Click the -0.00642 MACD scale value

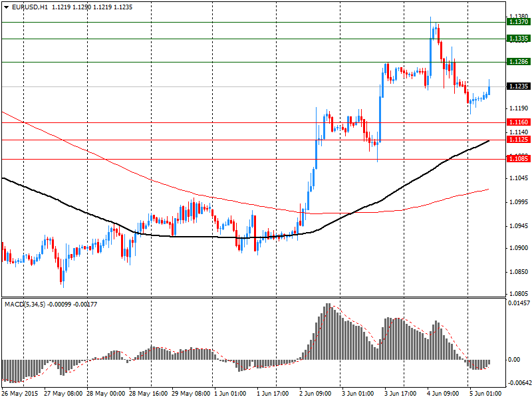pos(519,383)
